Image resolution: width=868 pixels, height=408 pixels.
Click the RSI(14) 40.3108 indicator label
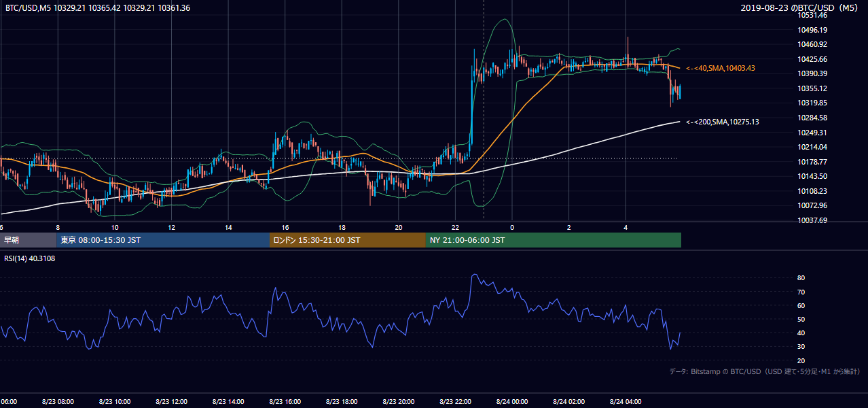coord(30,258)
